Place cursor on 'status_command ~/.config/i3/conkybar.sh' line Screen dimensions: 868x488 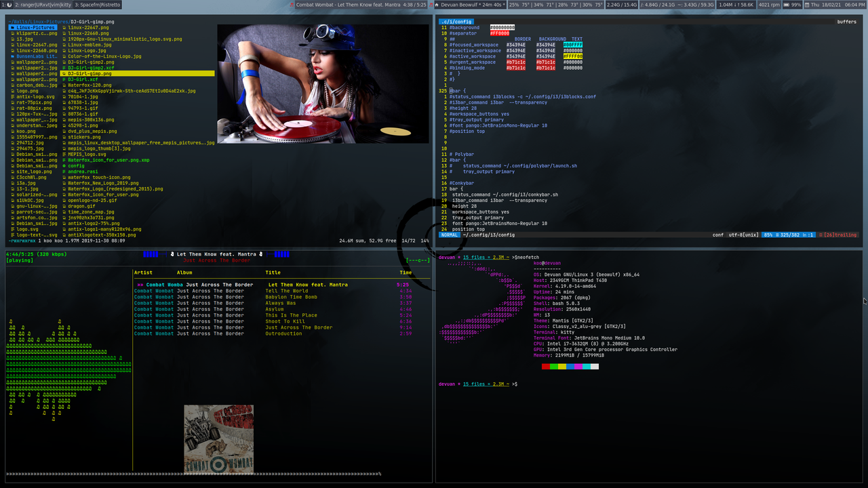[505, 195]
